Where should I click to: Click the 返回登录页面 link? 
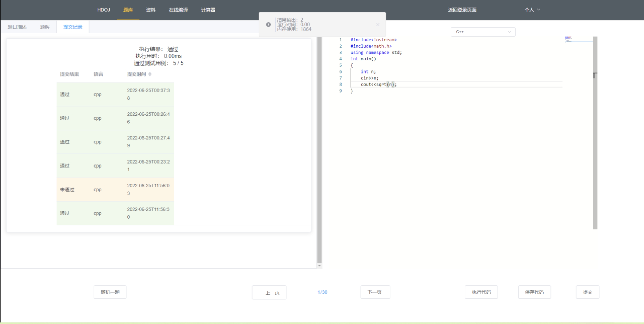pos(462,10)
